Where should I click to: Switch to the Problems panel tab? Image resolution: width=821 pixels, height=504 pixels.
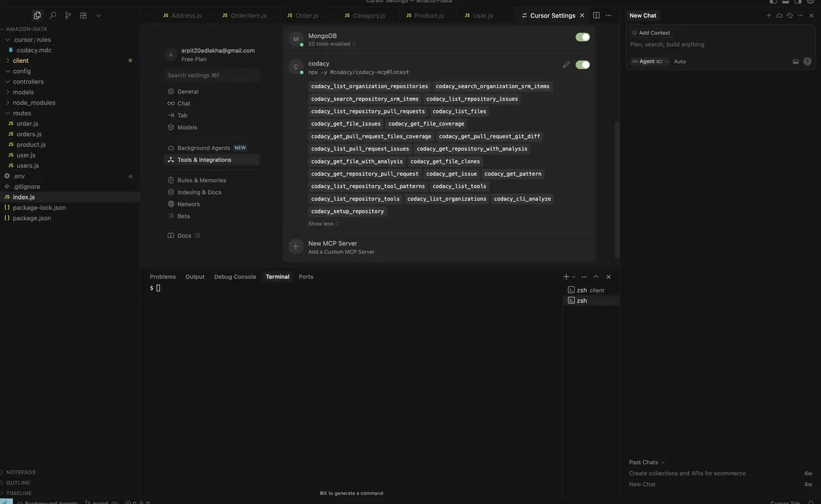(163, 277)
